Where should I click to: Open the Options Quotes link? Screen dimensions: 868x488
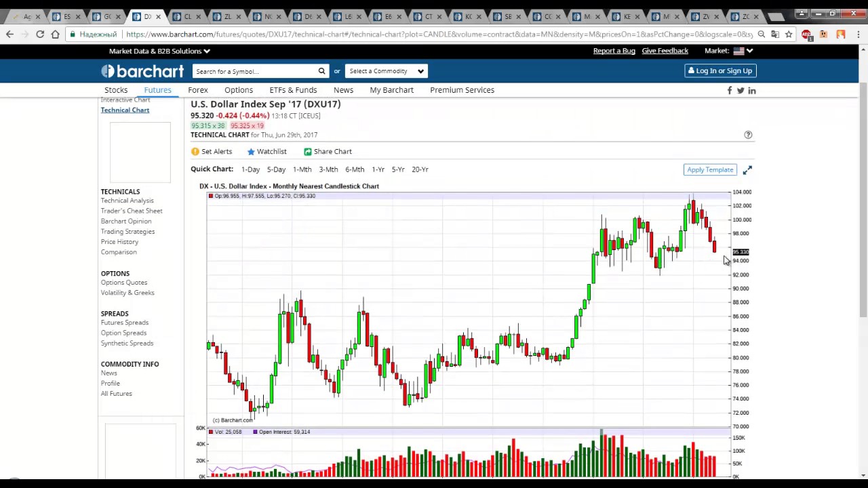[x=123, y=283]
